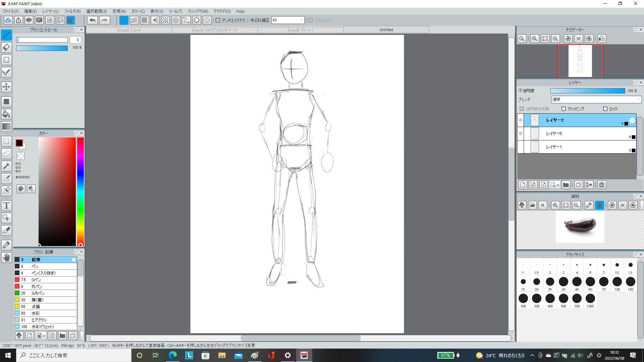Open the 手ぶれ補正 value dropdown
The width and height of the screenshot is (644, 362).
[302, 20]
